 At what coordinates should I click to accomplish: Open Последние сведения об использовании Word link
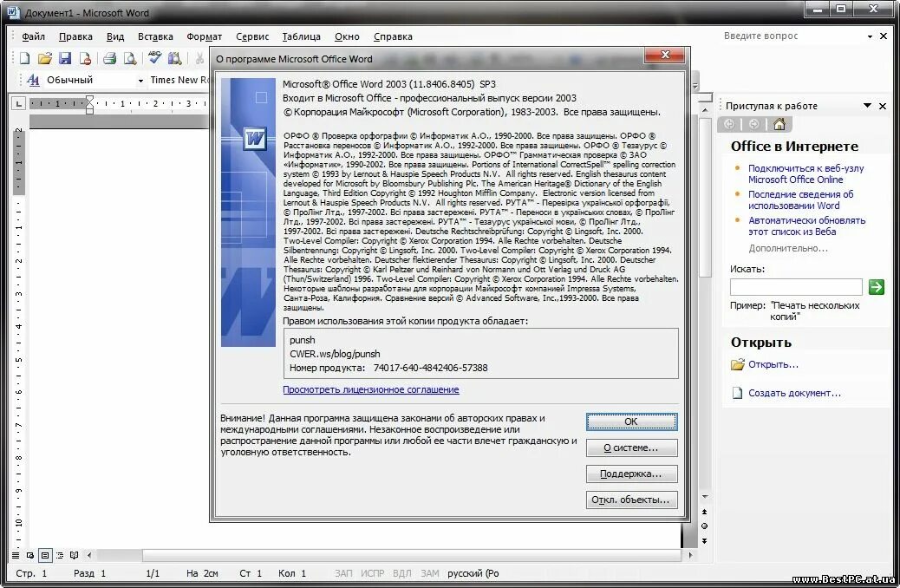pos(800,199)
